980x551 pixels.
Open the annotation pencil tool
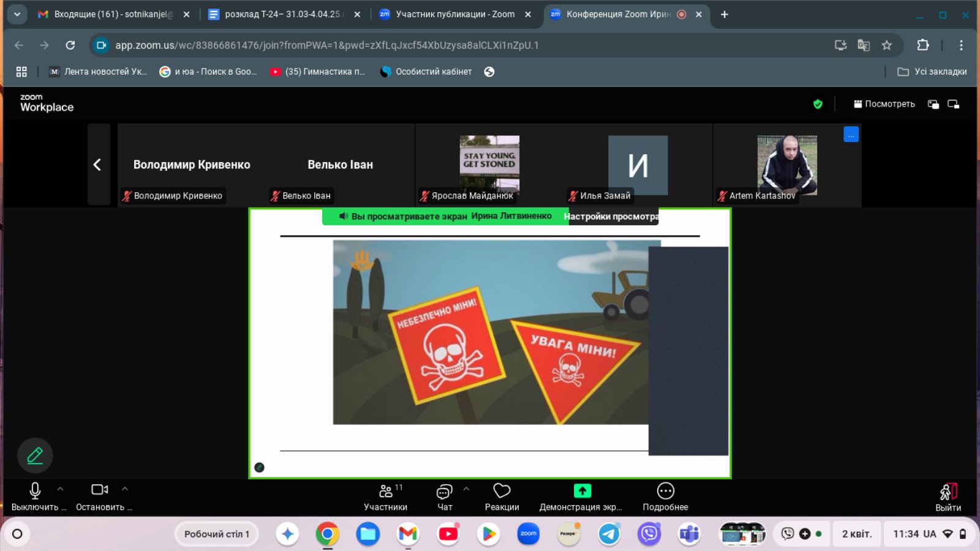(x=35, y=455)
